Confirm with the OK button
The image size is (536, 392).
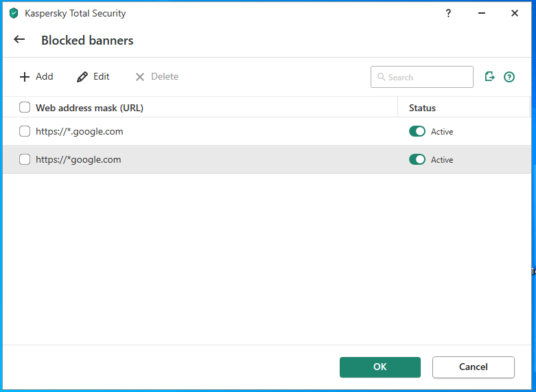click(x=380, y=367)
